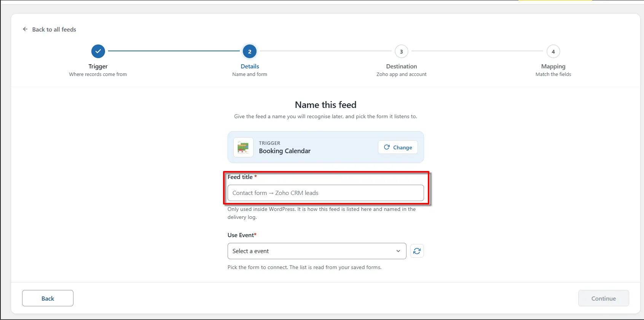Click the completed Trigger step checkmark
Screen dimensions: 644x320
click(x=98, y=51)
